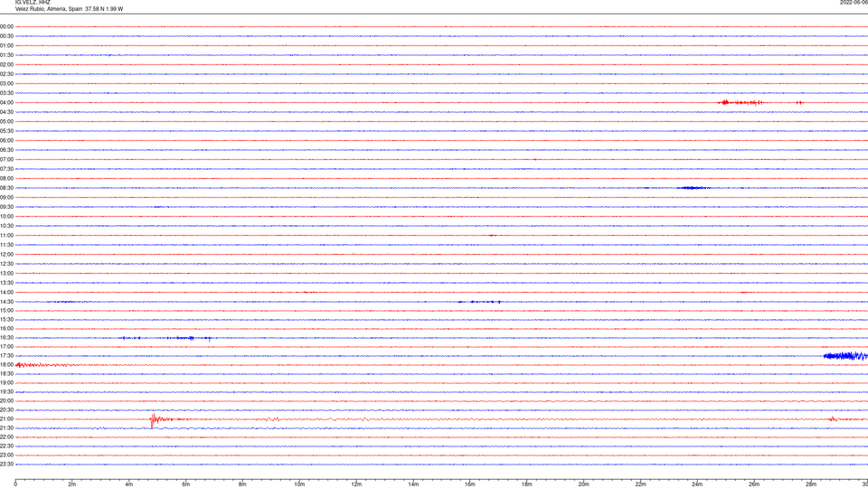Click the 19:00 time label

click(7, 383)
